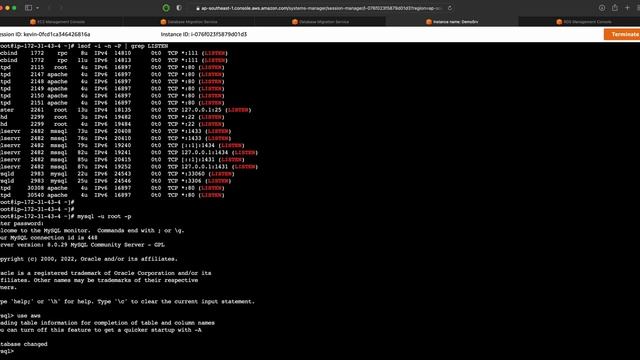Click the sqlservr 73u IPv6 20408 row
640x360 pixels.
point(116,131)
